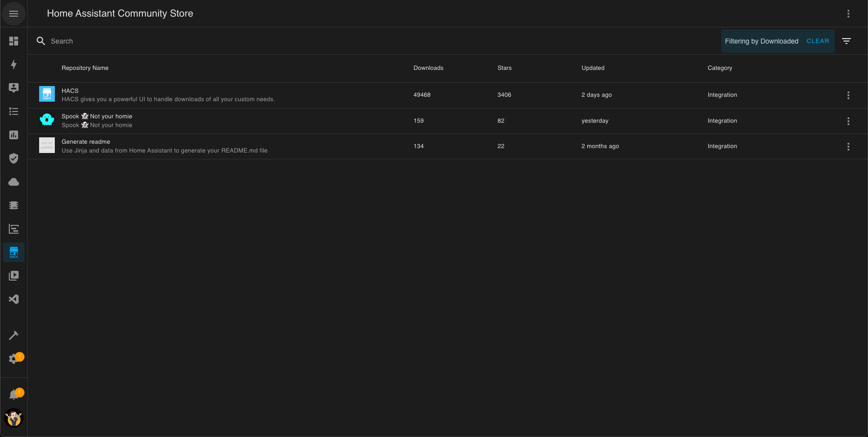Open the History chart icon

click(x=14, y=135)
